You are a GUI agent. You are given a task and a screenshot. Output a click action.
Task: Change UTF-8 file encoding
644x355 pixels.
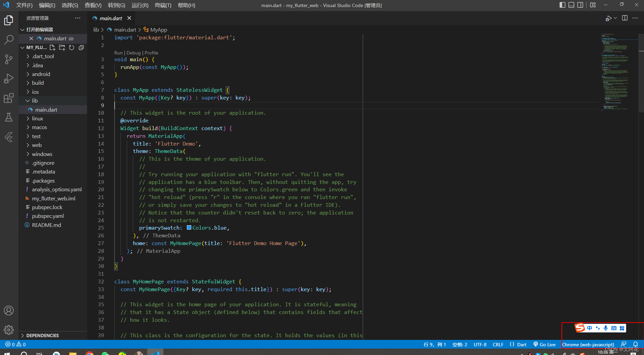[480, 344]
